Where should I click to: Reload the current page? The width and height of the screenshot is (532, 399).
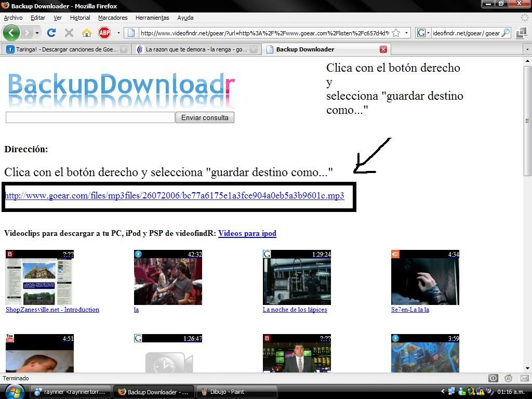pyautogui.click(x=51, y=33)
